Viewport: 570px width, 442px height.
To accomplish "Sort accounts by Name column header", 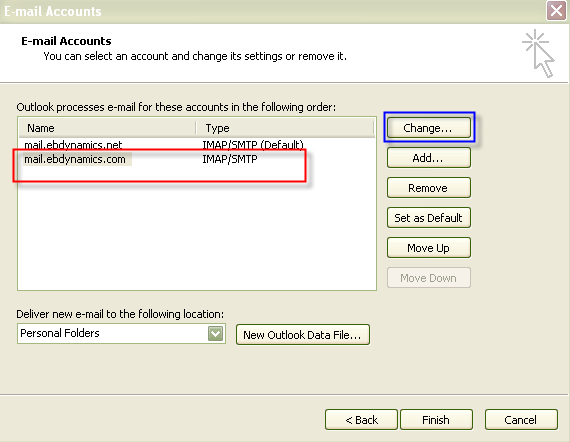I will pos(107,128).
